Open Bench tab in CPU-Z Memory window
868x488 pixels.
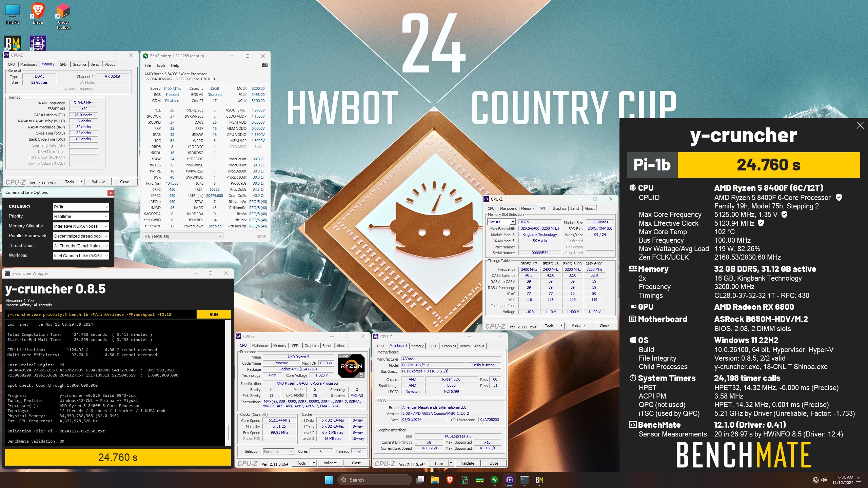(x=96, y=64)
